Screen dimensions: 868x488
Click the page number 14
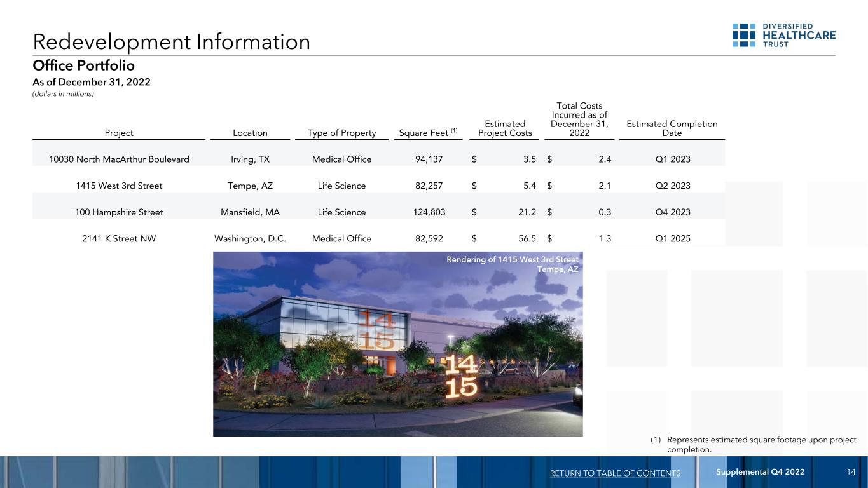click(x=851, y=471)
